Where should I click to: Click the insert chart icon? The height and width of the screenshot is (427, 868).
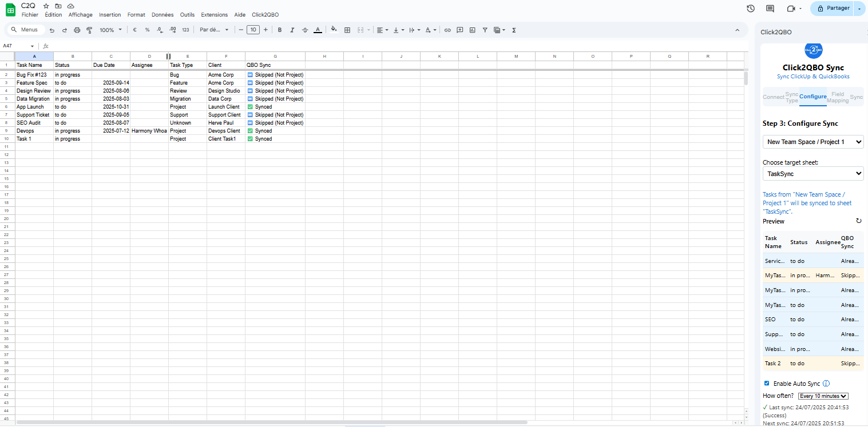click(472, 30)
